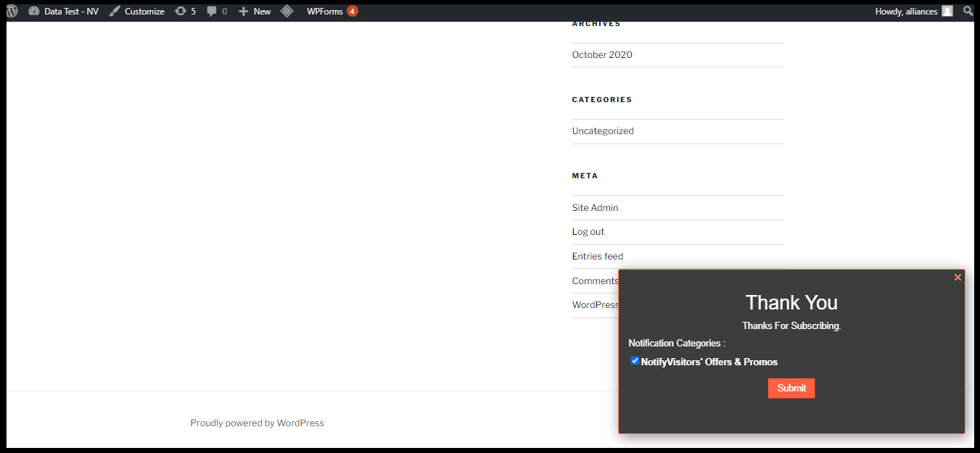Click the ARCHIVES widget heading
Screen dimensions: 980x453
click(596, 24)
